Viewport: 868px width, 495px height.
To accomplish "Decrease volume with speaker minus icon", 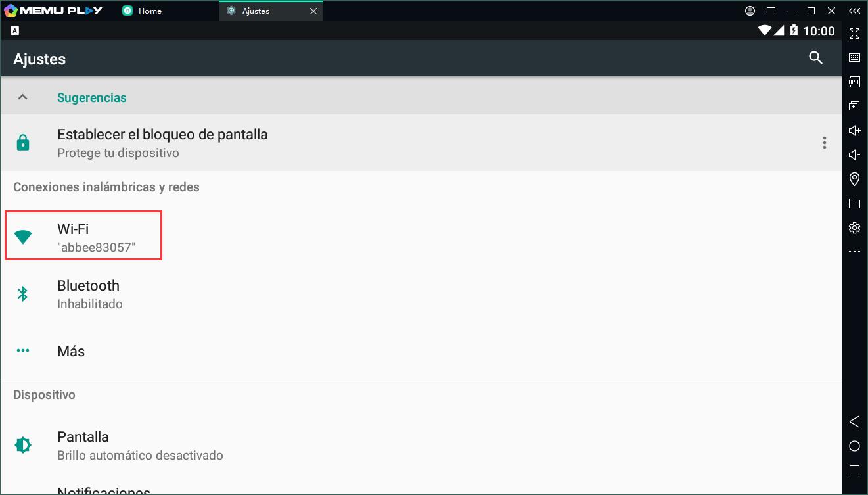I will [x=854, y=154].
